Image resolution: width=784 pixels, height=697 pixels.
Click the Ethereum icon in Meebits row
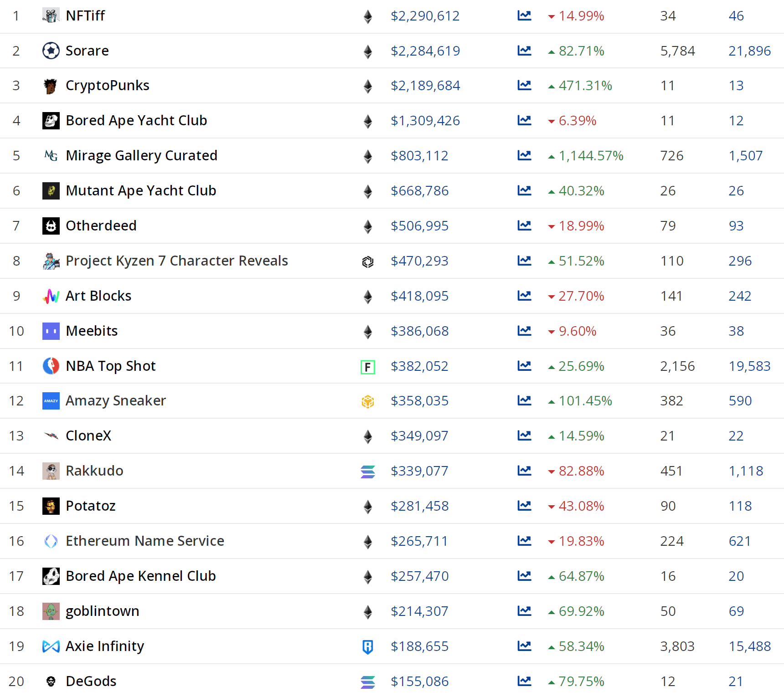368,332
